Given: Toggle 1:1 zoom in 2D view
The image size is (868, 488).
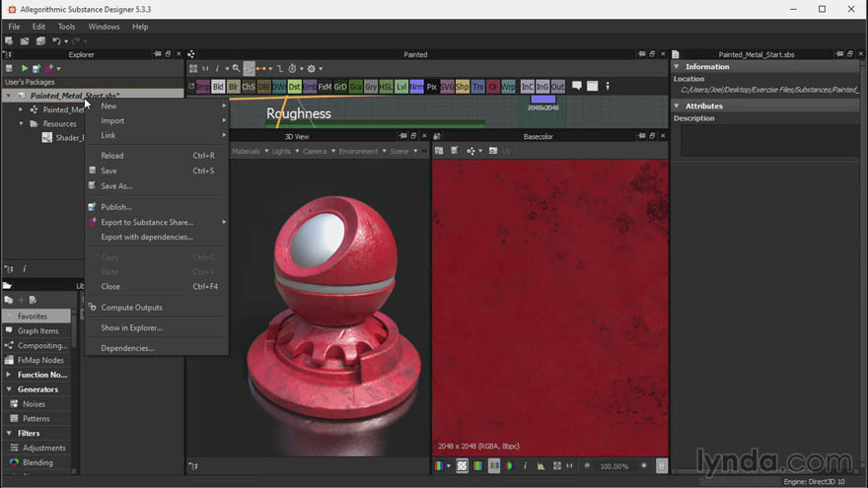Looking at the screenshot, I should point(569,466).
